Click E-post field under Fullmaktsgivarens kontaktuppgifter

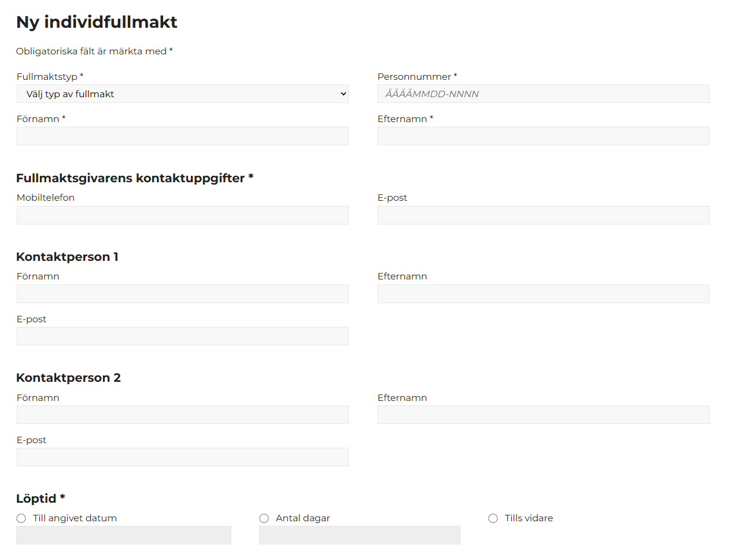click(543, 215)
